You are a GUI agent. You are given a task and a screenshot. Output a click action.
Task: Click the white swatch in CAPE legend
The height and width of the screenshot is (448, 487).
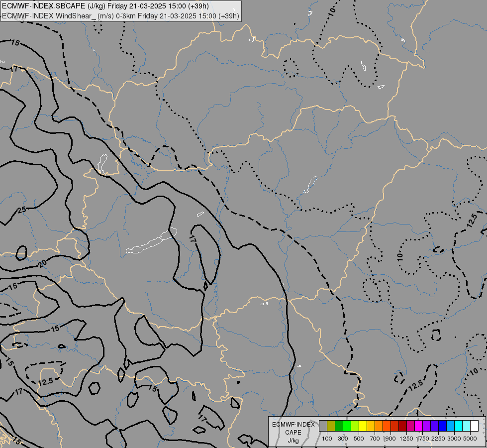474,426
